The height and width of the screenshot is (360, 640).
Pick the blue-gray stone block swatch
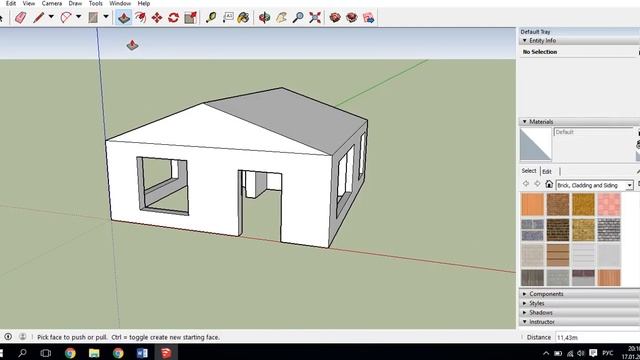pos(533,230)
